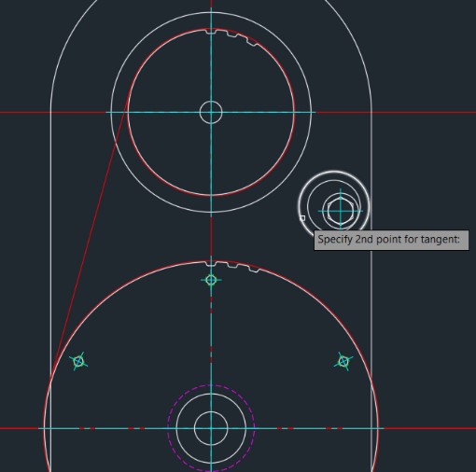Pick the second tooth notch on lower gear

click(232, 266)
